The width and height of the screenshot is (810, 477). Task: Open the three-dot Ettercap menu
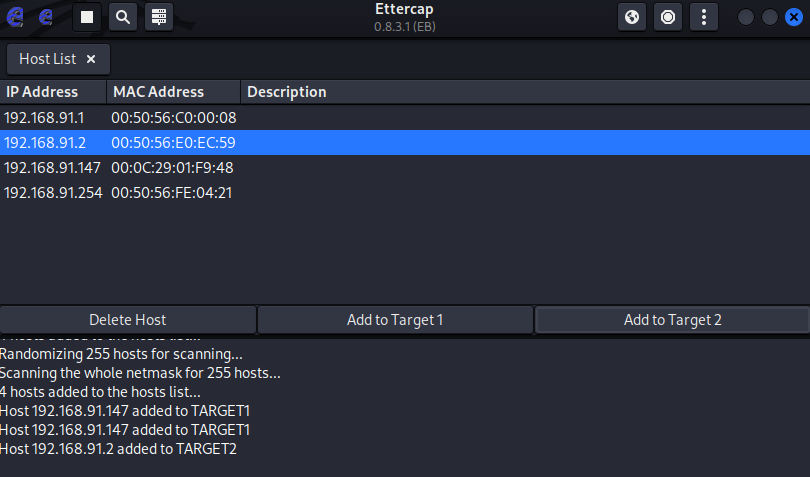pos(704,17)
